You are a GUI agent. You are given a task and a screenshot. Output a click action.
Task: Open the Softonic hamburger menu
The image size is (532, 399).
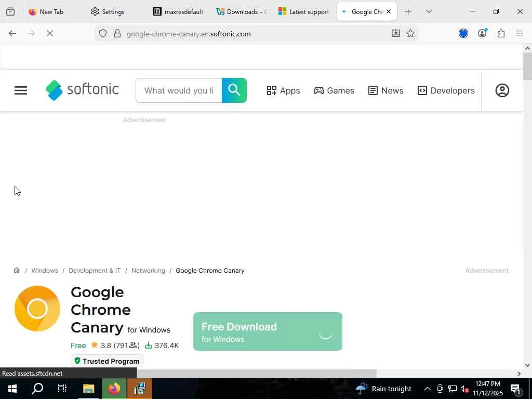pos(21,90)
